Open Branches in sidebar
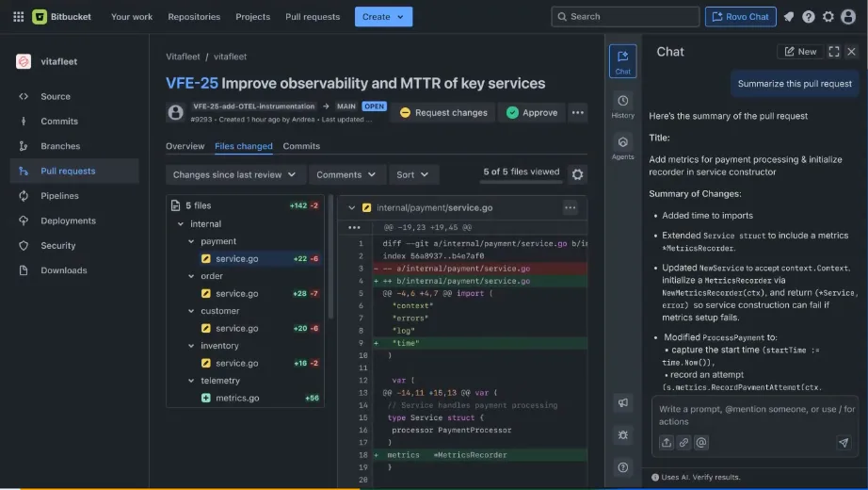The height and width of the screenshot is (490, 868). [x=74, y=146]
